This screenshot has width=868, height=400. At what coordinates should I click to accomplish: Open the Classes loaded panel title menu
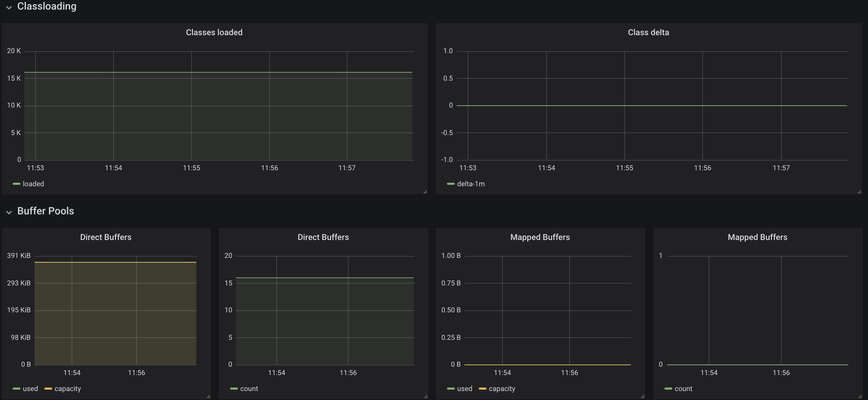pos(214,32)
